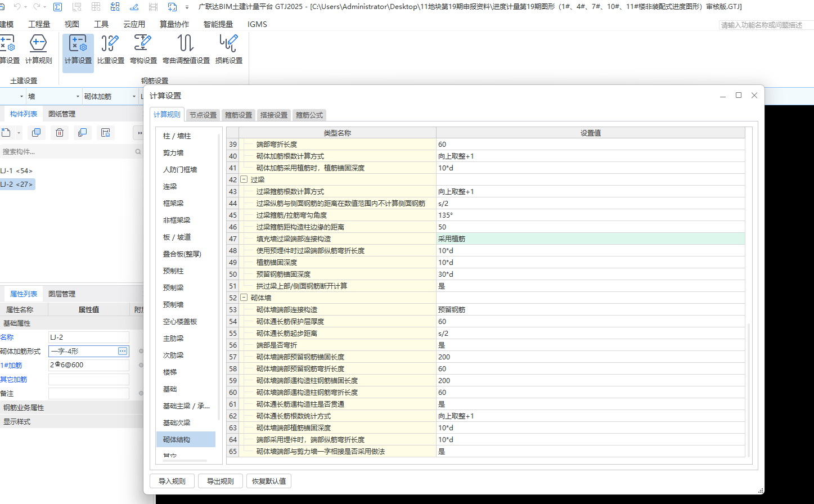Delete selected component with trash icon
This screenshot has width=814, height=504.
point(60,133)
